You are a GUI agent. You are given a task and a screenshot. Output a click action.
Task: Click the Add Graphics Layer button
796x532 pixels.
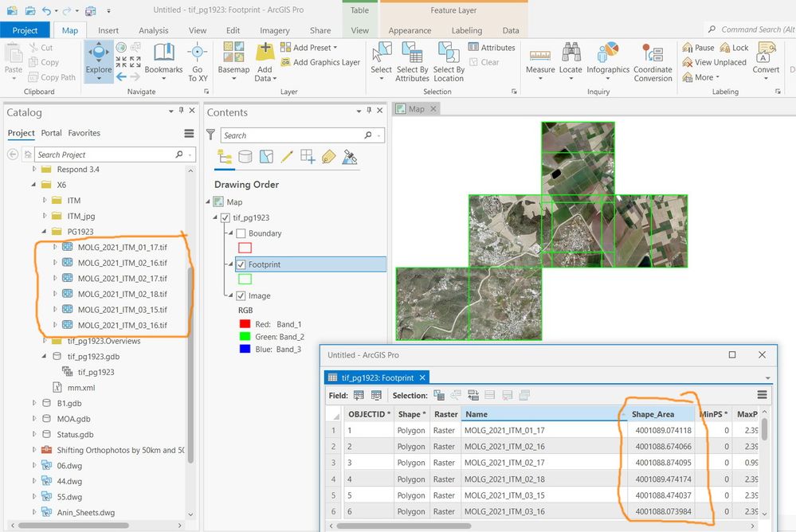click(x=320, y=62)
